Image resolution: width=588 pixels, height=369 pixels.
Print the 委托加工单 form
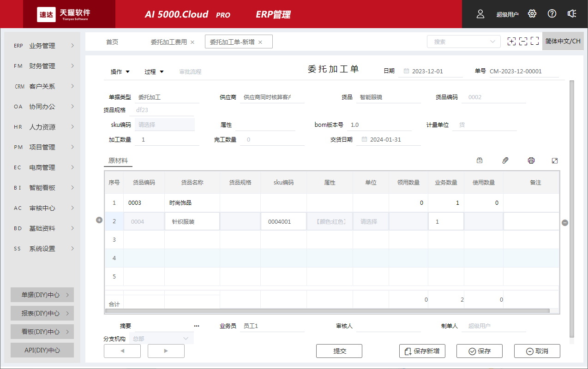(x=531, y=160)
